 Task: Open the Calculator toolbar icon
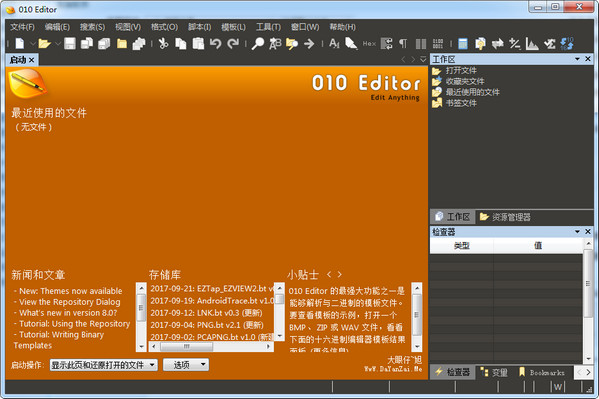click(463, 44)
